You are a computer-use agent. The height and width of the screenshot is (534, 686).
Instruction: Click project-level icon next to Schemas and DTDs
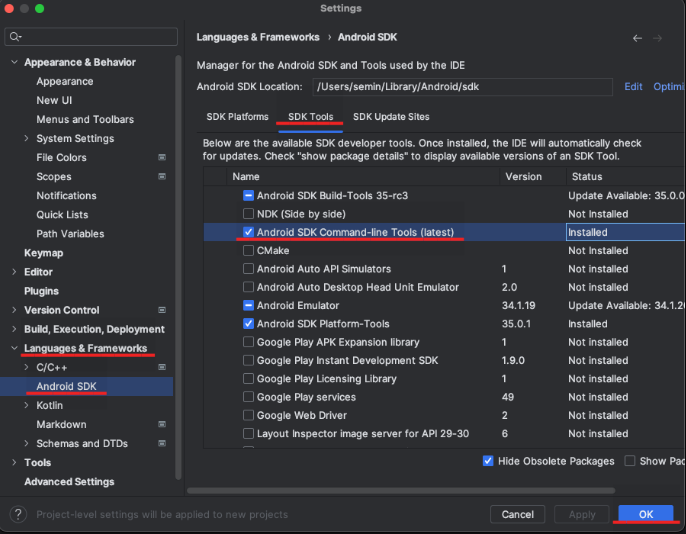tap(162, 443)
